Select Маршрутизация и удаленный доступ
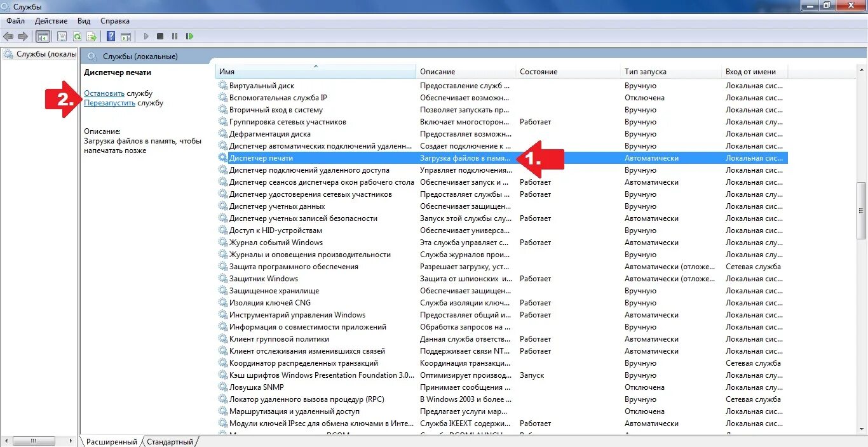This screenshot has height=447, width=868. click(x=294, y=411)
